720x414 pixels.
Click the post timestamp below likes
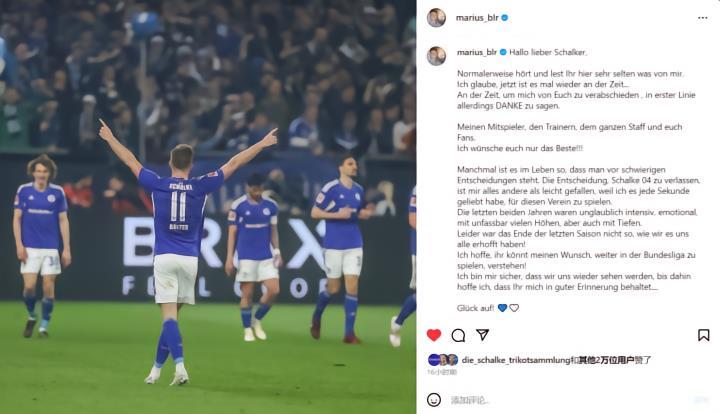click(442, 372)
